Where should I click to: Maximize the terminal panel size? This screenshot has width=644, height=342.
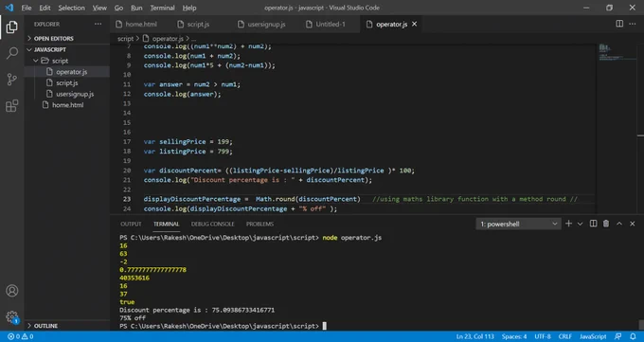(619, 224)
